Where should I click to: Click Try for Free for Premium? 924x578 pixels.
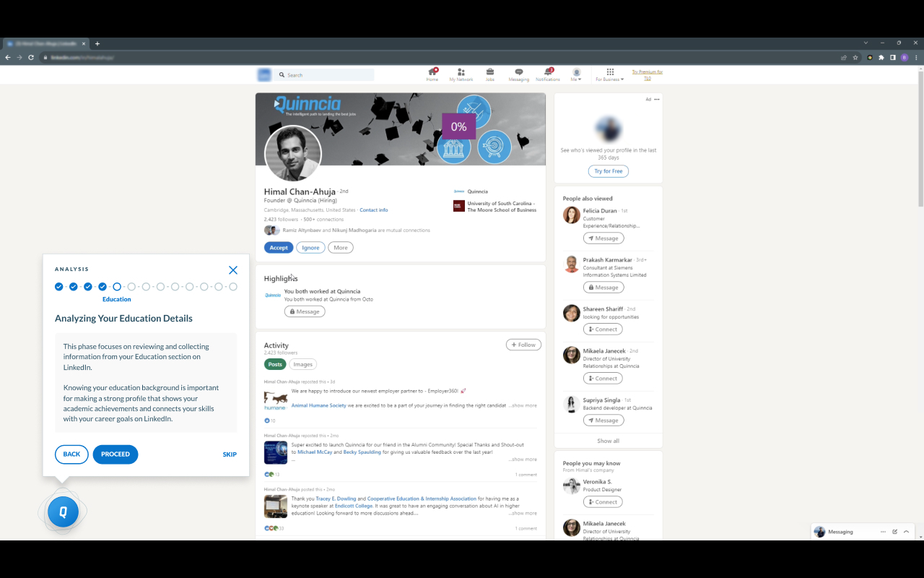click(608, 171)
